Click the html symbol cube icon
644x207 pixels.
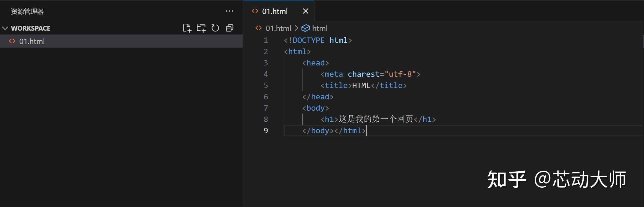(305, 28)
